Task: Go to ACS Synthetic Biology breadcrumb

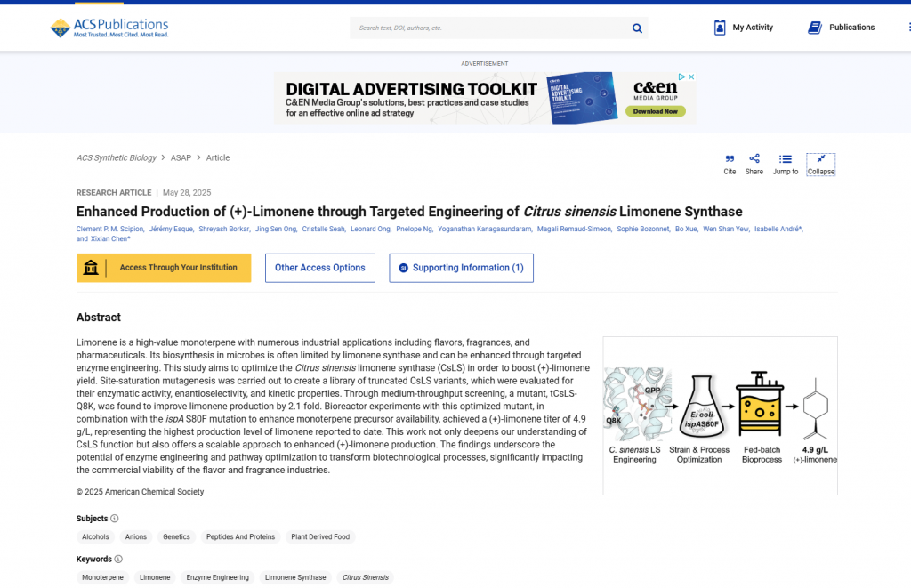Action: [117, 157]
